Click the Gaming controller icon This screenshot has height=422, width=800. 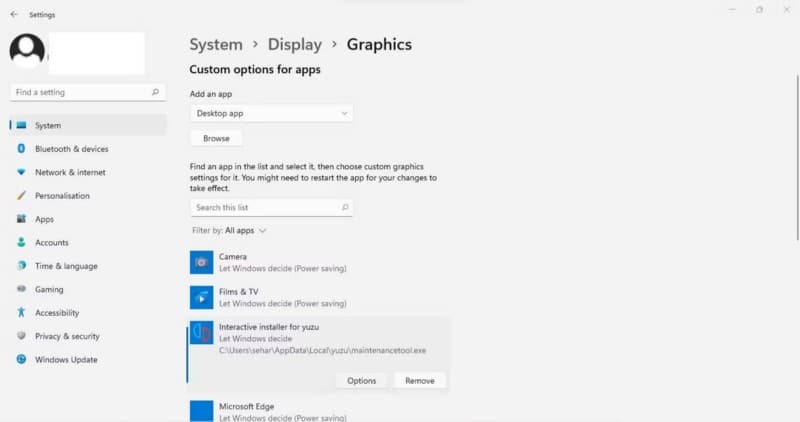coord(21,289)
